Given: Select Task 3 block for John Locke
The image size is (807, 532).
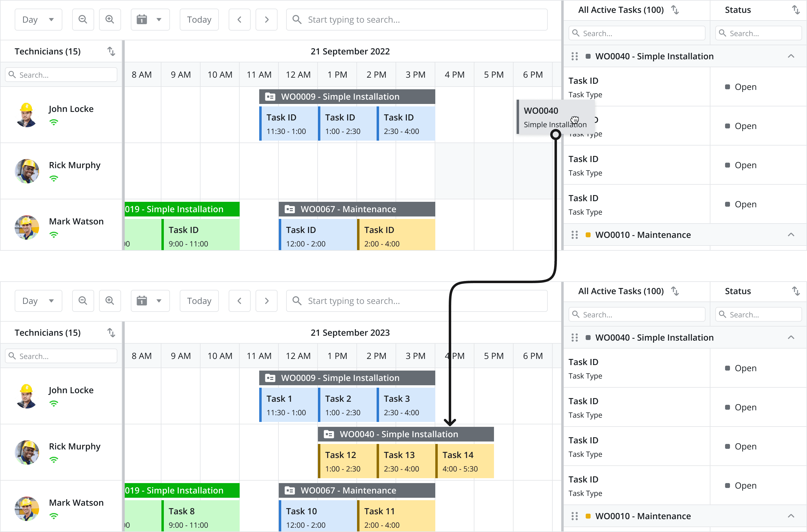Looking at the screenshot, I should pos(406,405).
